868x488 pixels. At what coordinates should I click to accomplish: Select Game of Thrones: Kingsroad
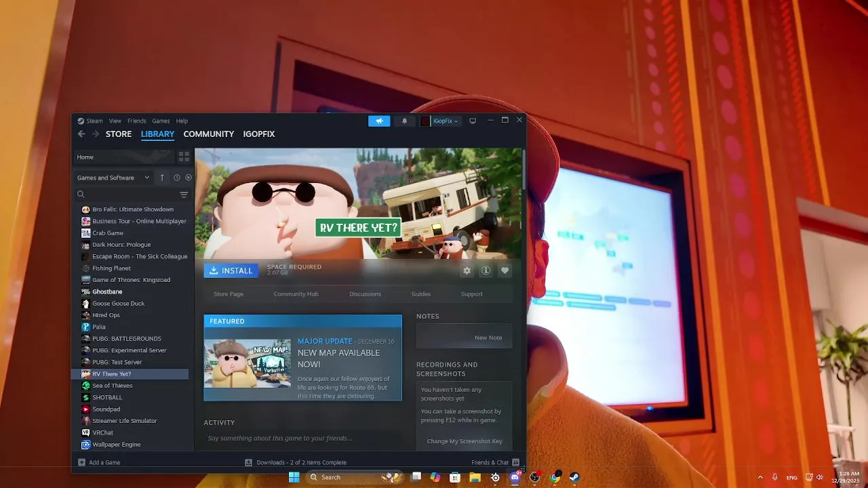pos(130,280)
